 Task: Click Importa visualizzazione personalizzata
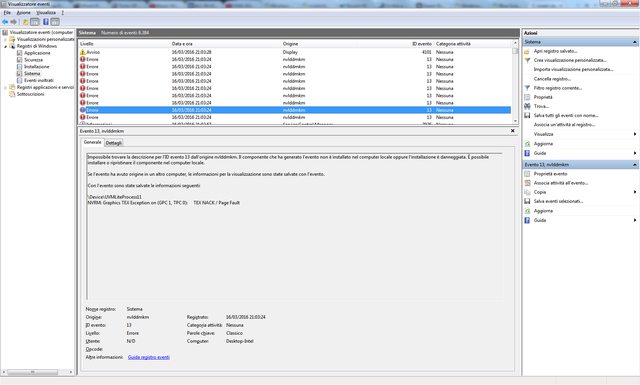coord(573,69)
